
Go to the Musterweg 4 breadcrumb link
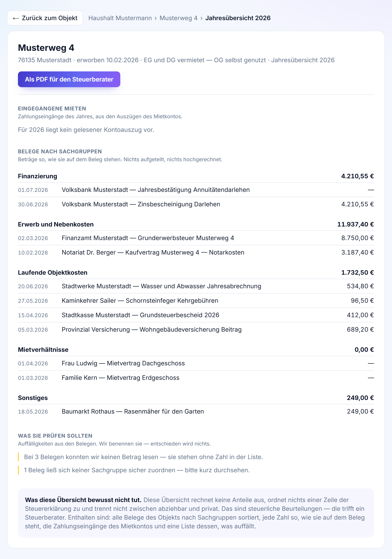178,18
